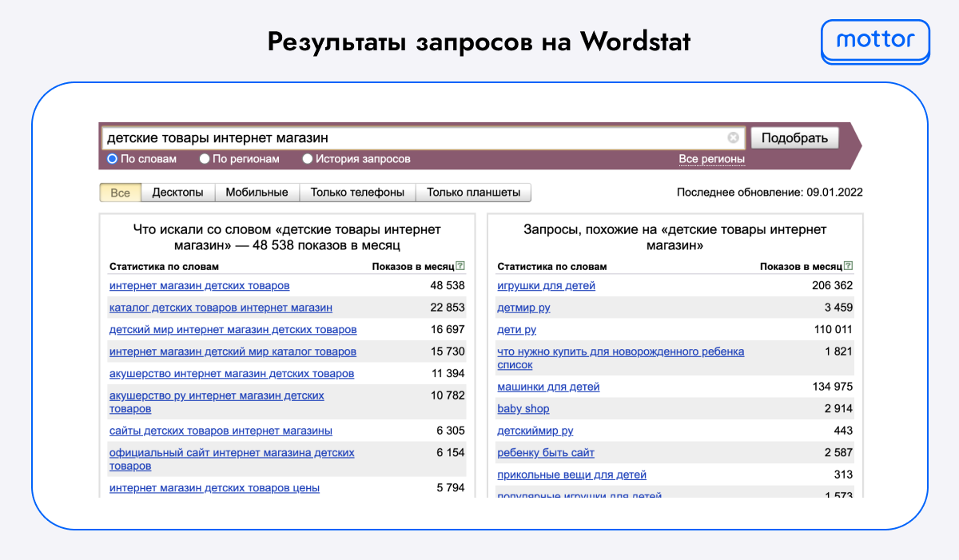959x560 pixels.
Task: Click 'Результаты запросов на Wordstat' heading
Action: tap(479, 41)
